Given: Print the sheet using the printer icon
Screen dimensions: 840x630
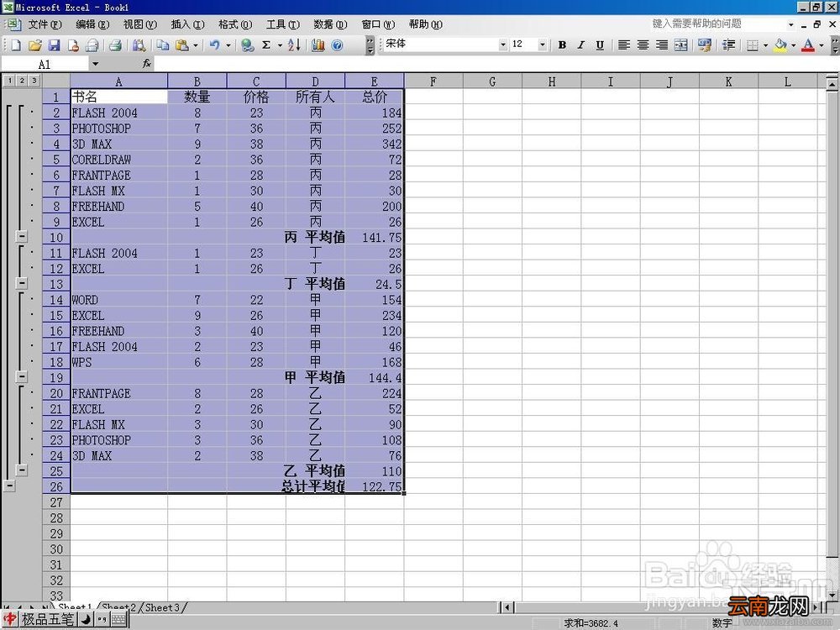Looking at the screenshot, I should tap(115, 45).
